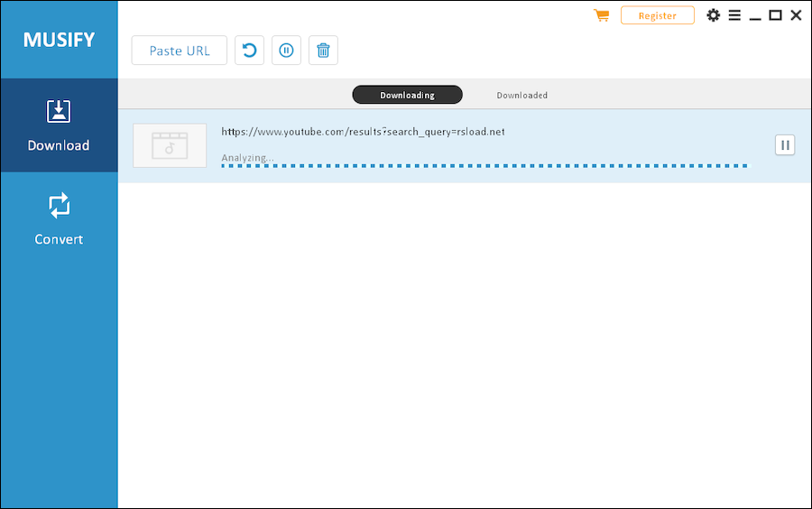Open the orange shopping cart icon
The width and height of the screenshot is (812, 509).
(602, 15)
